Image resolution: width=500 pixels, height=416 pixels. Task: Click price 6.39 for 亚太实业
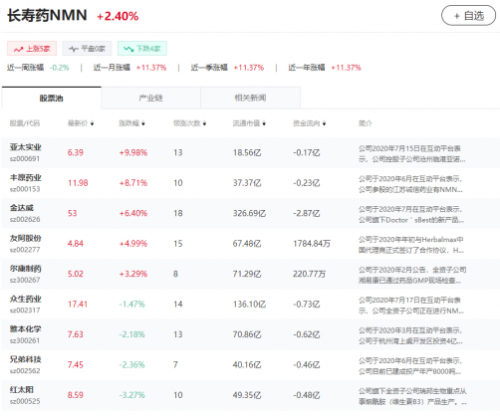[75, 153]
